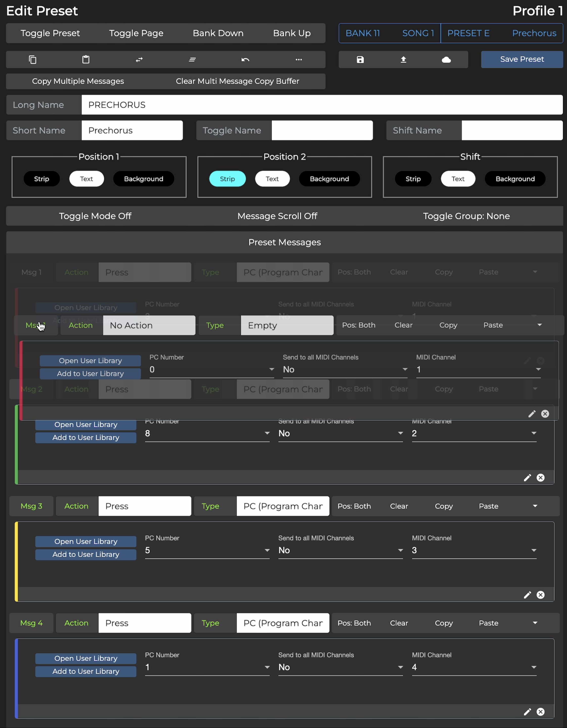Save locally using the floppy disk icon
This screenshot has width=567, height=728.
[x=360, y=59]
